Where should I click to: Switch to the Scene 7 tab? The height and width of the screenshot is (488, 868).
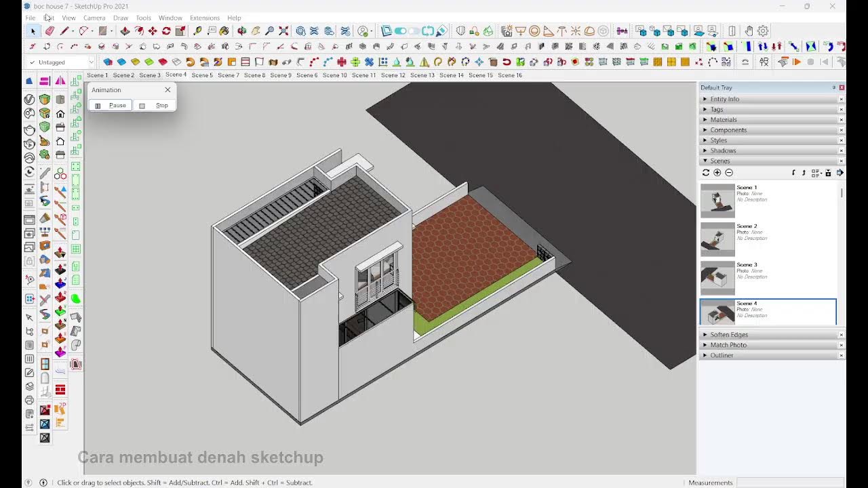click(229, 75)
